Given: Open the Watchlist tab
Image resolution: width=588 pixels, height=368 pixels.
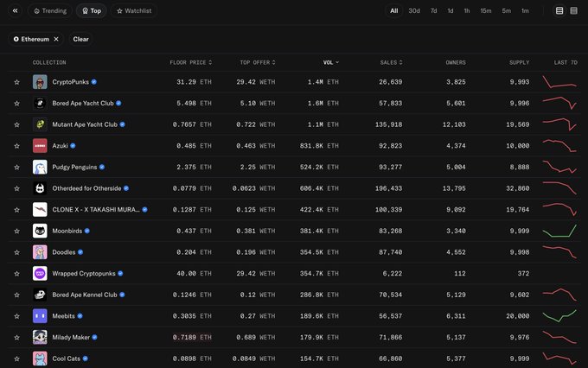Looking at the screenshot, I should pyautogui.click(x=134, y=11).
